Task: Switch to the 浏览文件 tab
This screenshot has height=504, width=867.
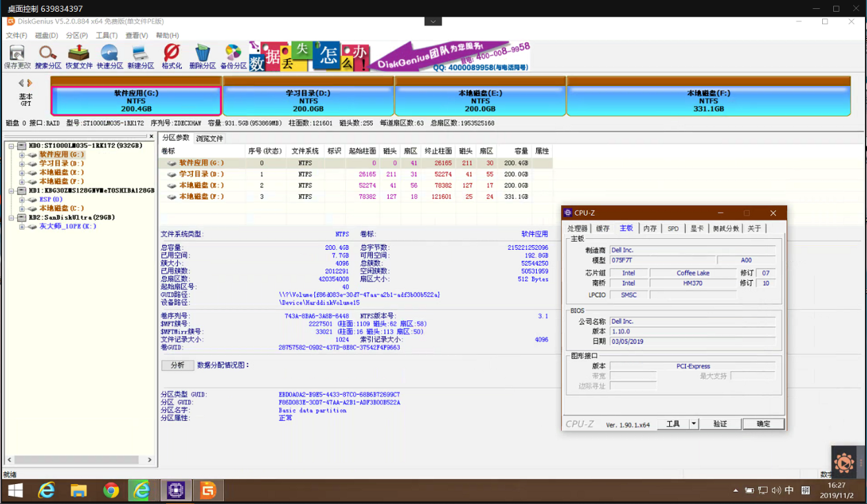Action: [x=210, y=138]
